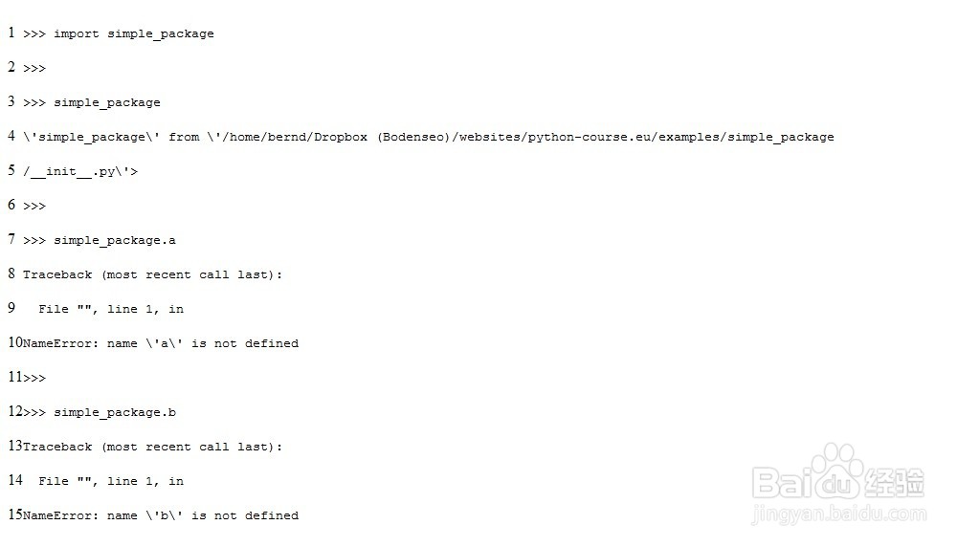
Task: Click the 'simple_package.b' command
Action: [x=115, y=413]
